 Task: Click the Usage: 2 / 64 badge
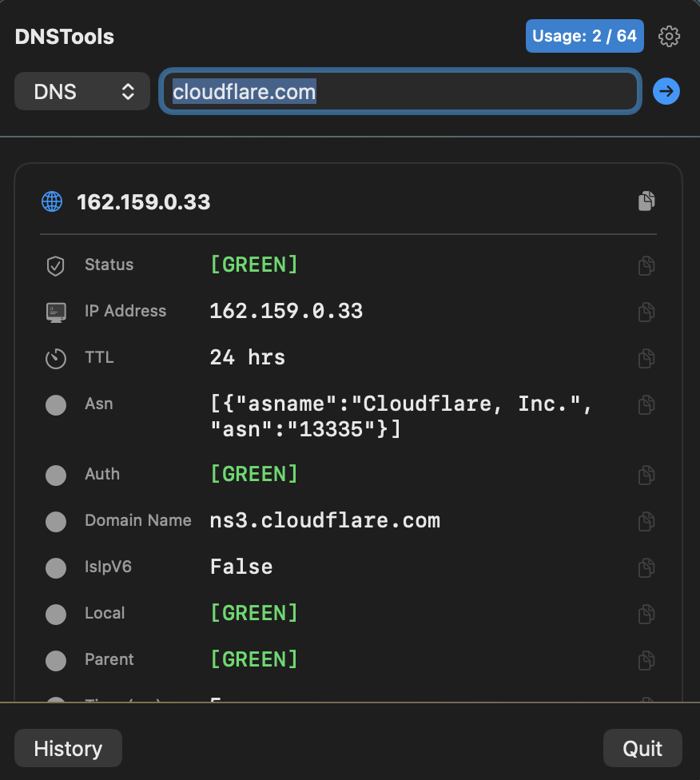[585, 36]
